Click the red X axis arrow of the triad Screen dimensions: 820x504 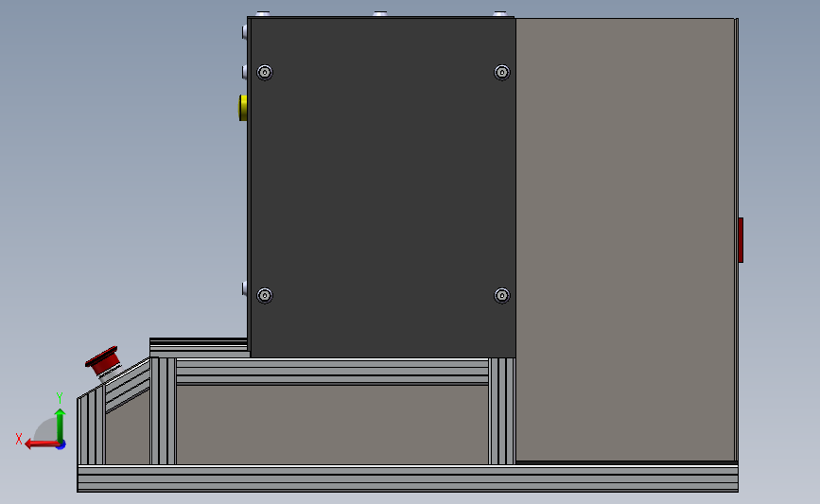pos(41,443)
